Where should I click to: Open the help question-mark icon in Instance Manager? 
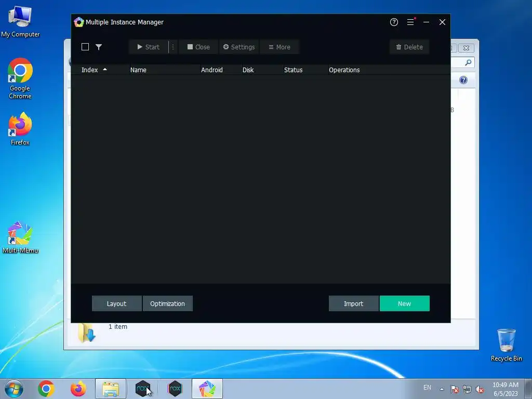pos(394,22)
